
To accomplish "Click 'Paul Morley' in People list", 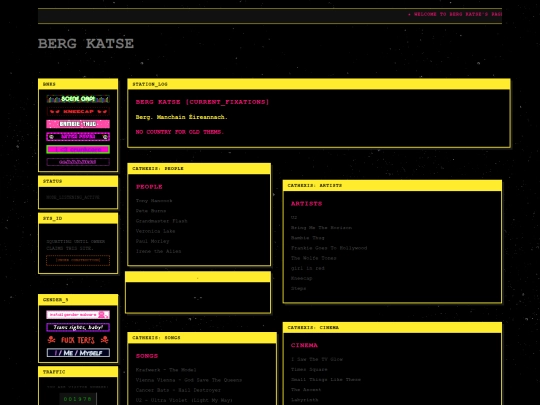I will (152, 241).
